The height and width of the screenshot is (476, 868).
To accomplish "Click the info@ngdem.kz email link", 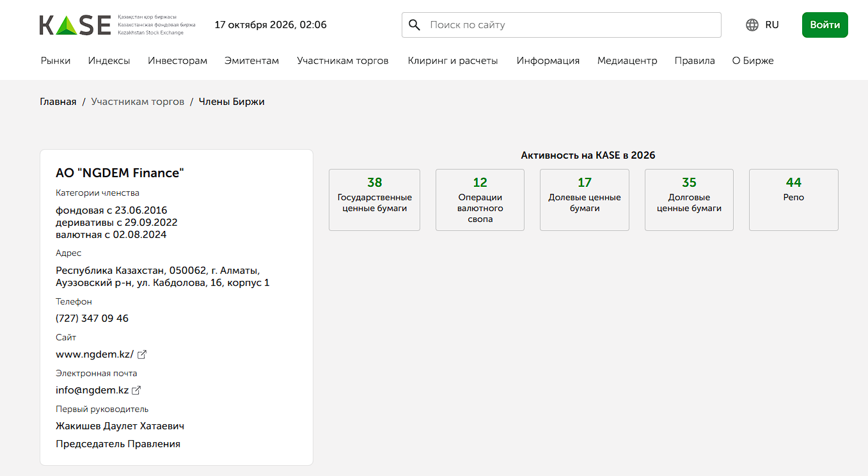I will [x=92, y=390].
